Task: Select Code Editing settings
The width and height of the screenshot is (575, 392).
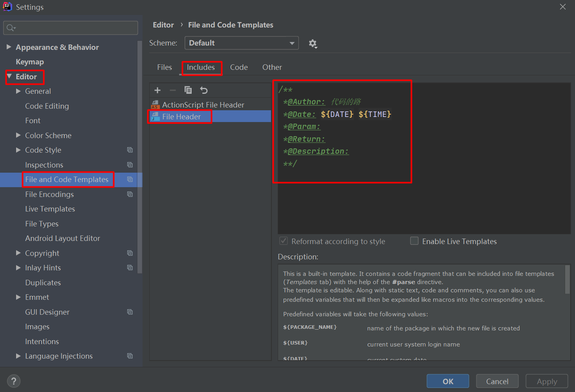Action: click(x=47, y=106)
